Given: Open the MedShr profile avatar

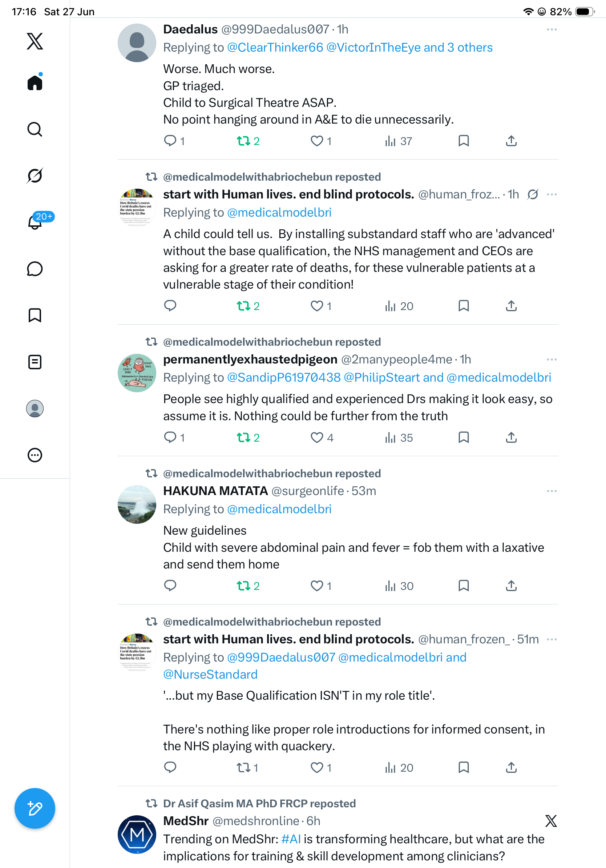Looking at the screenshot, I should (x=137, y=834).
